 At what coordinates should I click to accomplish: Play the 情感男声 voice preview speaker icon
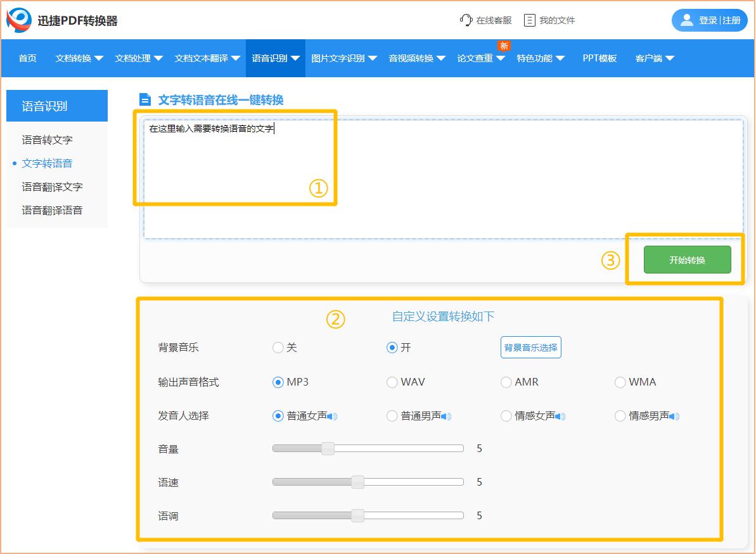674,416
